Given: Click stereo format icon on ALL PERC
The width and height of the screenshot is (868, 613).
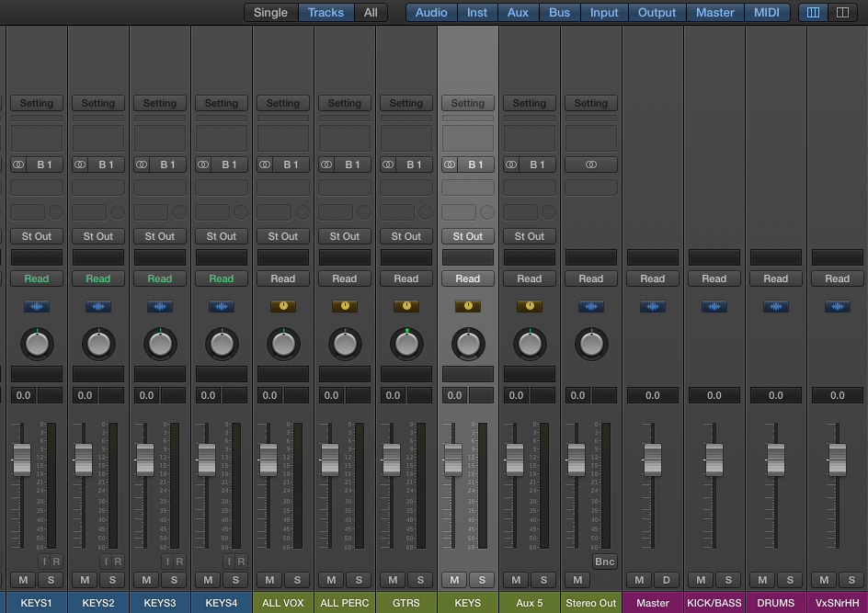Looking at the screenshot, I should [x=326, y=165].
